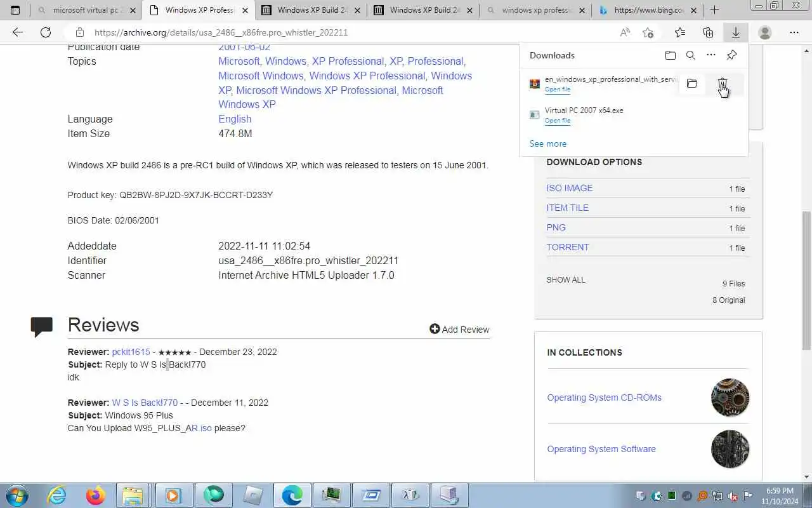Click Operating System Software thumbnail image
Viewport: 812px width, 508px height.
point(730,449)
